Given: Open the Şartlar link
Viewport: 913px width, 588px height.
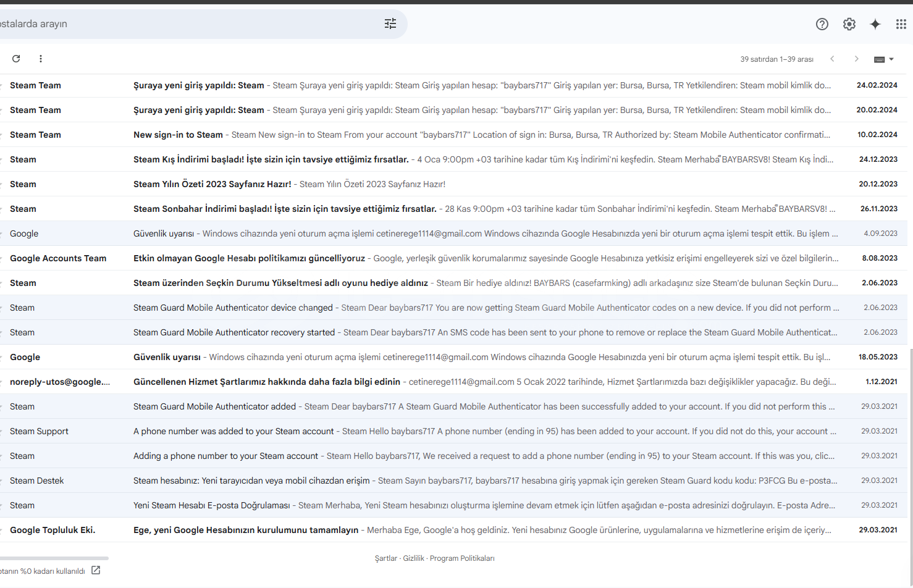Looking at the screenshot, I should point(386,558).
